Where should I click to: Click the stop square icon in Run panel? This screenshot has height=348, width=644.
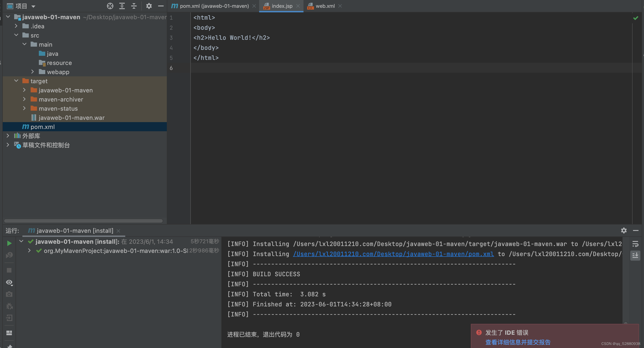9,270
